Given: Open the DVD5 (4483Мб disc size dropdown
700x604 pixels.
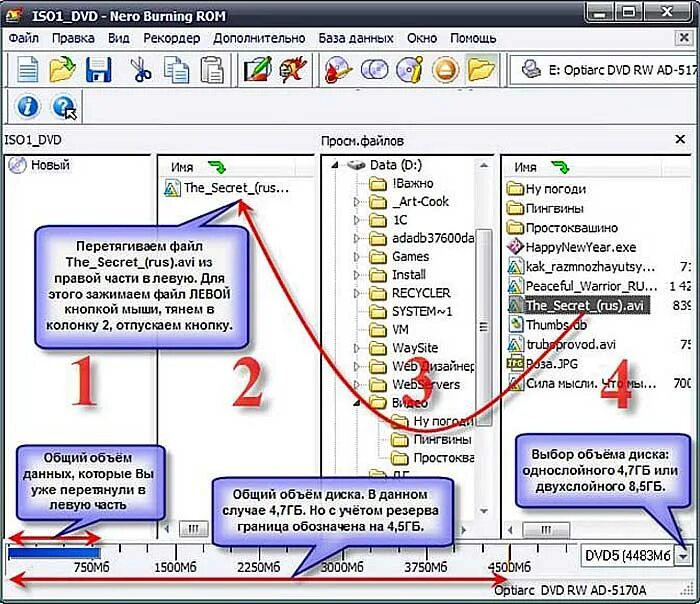Looking at the screenshot, I should (x=683, y=556).
